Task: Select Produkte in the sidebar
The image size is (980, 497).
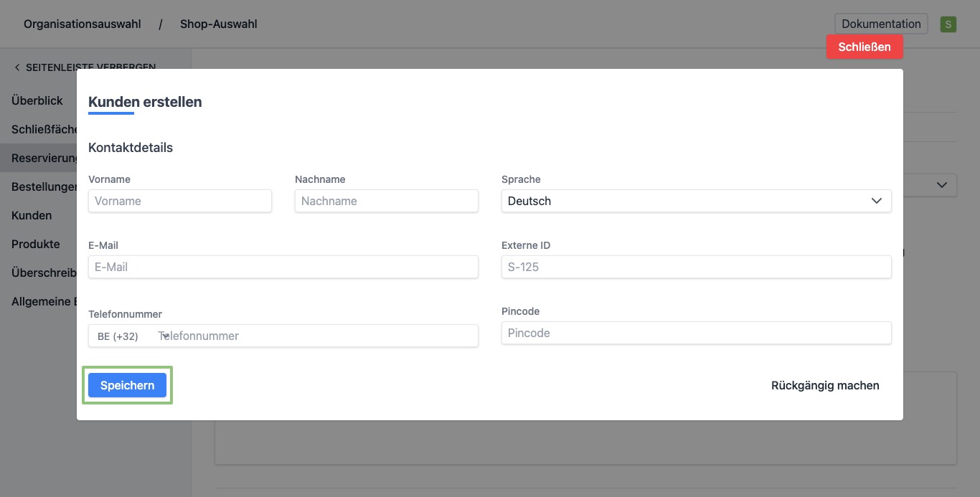Action: (36, 244)
